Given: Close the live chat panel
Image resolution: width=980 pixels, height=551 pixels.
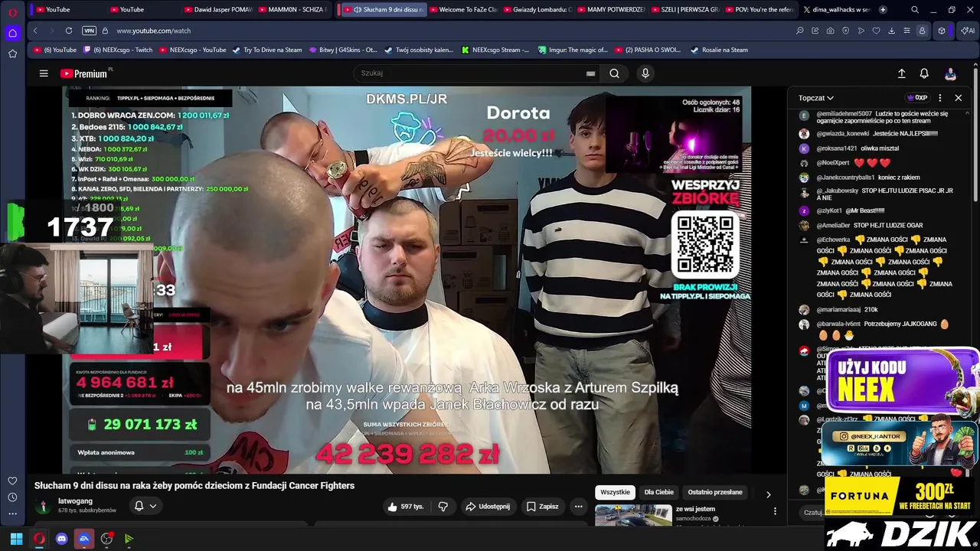Looking at the screenshot, I should point(958,98).
